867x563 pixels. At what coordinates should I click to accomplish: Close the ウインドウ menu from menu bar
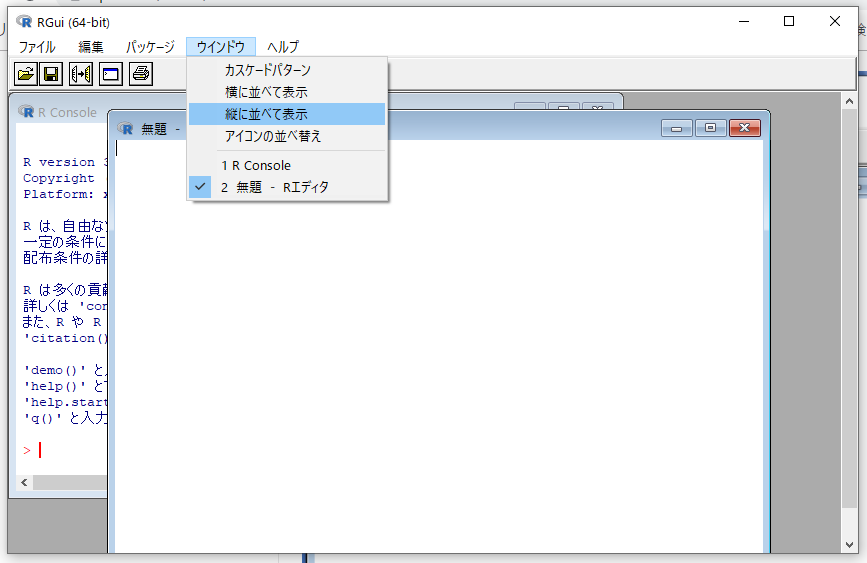[x=221, y=47]
